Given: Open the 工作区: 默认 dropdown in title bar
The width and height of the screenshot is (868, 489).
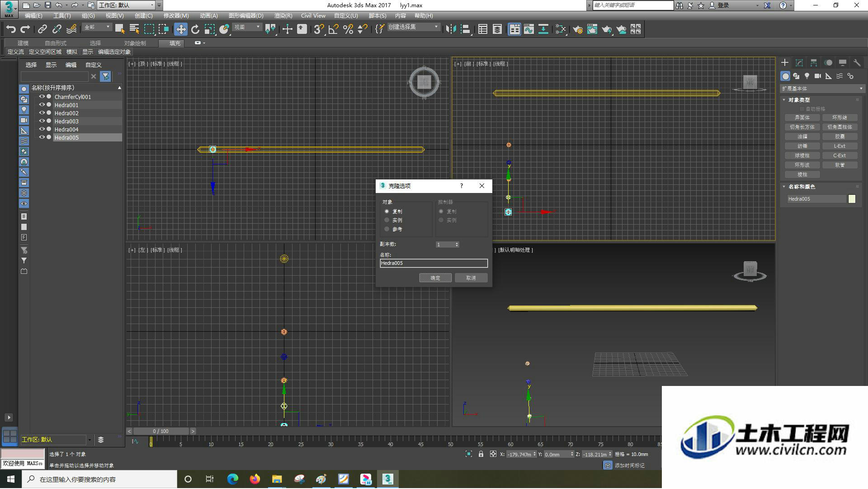Looking at the screenshot, I should 126,5.
